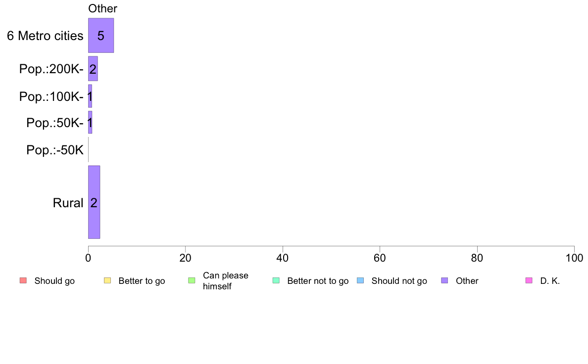Click the green 'Can please himself' legend swatch
Image resolution: width=588 pixels, height=364 pixels.
pos(192,280)
